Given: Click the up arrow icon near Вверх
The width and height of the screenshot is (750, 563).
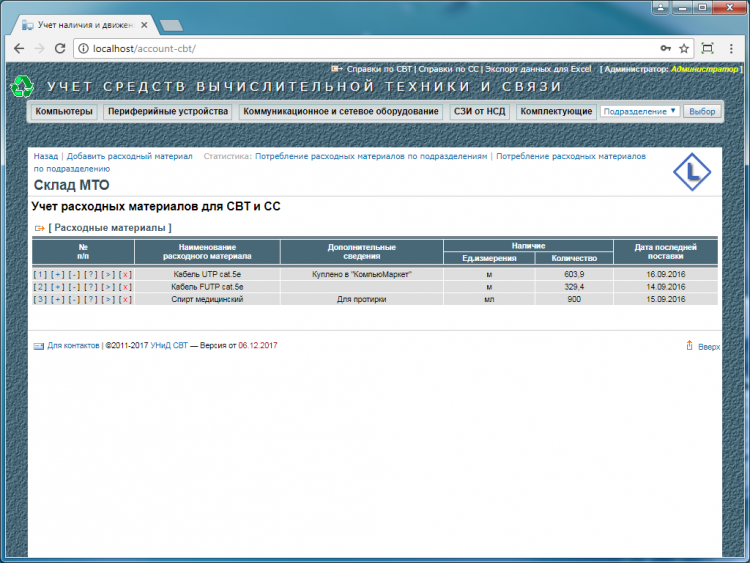Looking at the screenshot, I should [689, 345].
